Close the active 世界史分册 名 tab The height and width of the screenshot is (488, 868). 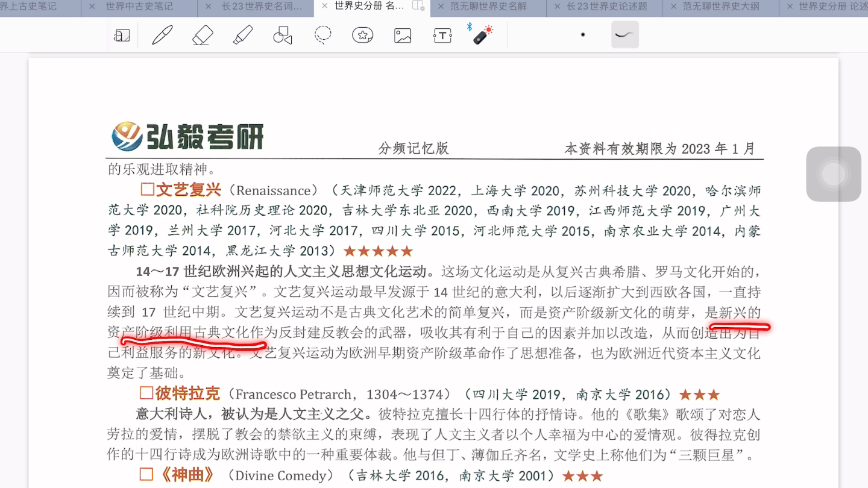[x=324, y=6]
